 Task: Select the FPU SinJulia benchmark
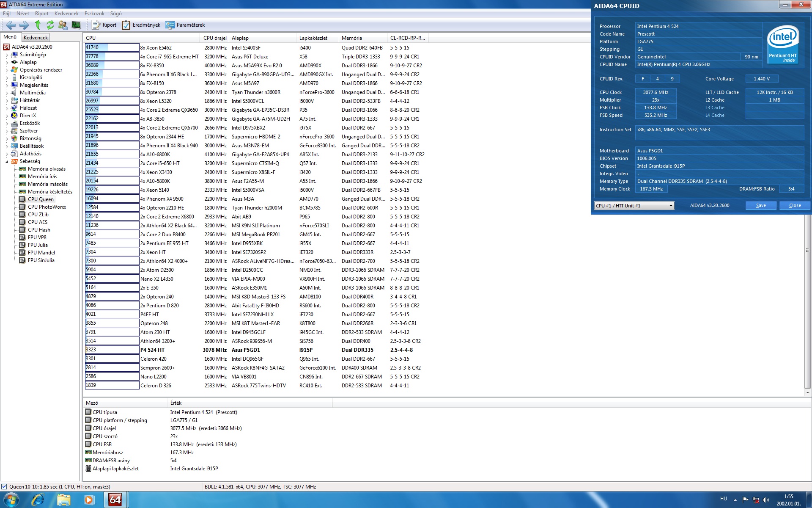coord(41,260)
